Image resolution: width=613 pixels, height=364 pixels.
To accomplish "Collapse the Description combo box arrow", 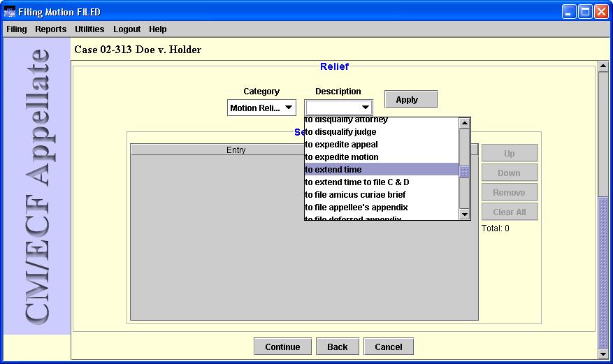I will 365,108.
